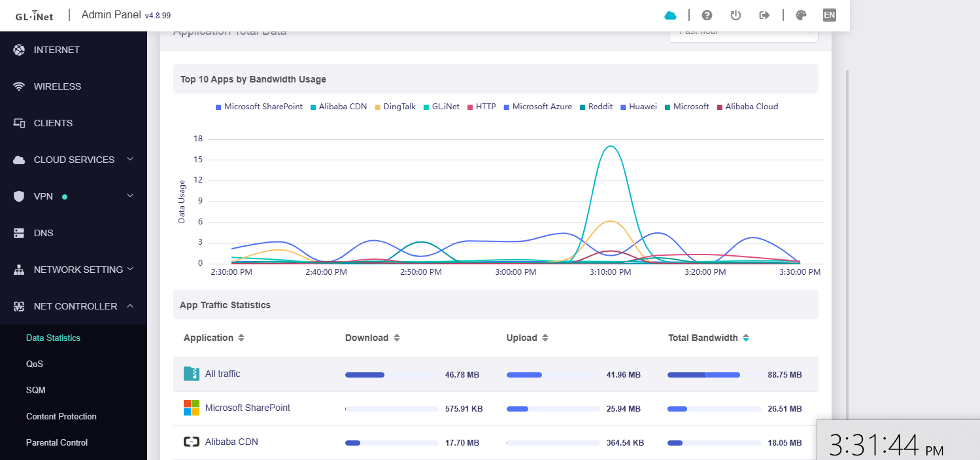Click the logout icon in header
Viewport: 980px width, 460px height.
point(764,15)
